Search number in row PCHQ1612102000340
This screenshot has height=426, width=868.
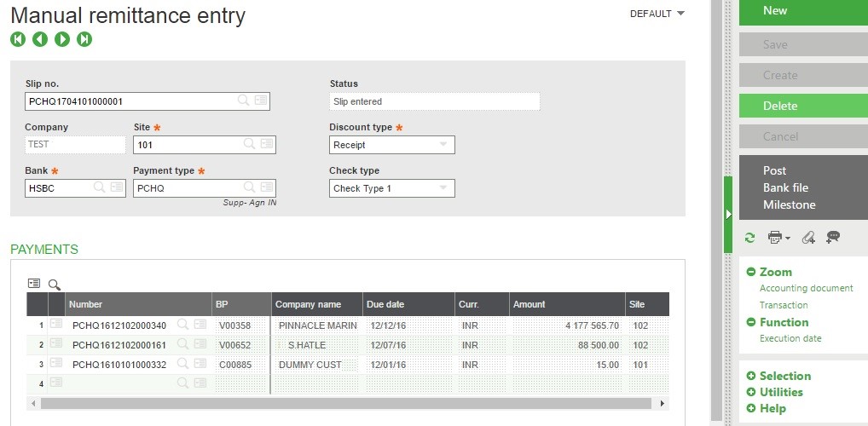tap(182, 325)
